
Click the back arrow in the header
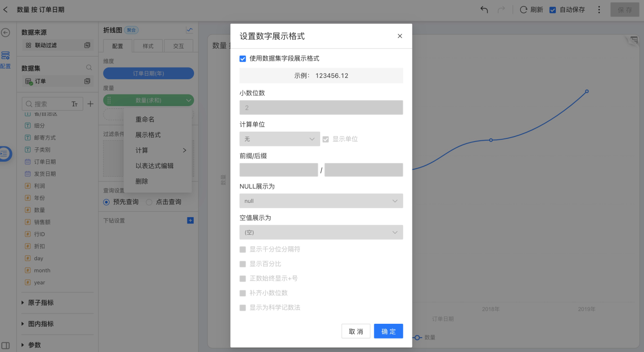6,9
